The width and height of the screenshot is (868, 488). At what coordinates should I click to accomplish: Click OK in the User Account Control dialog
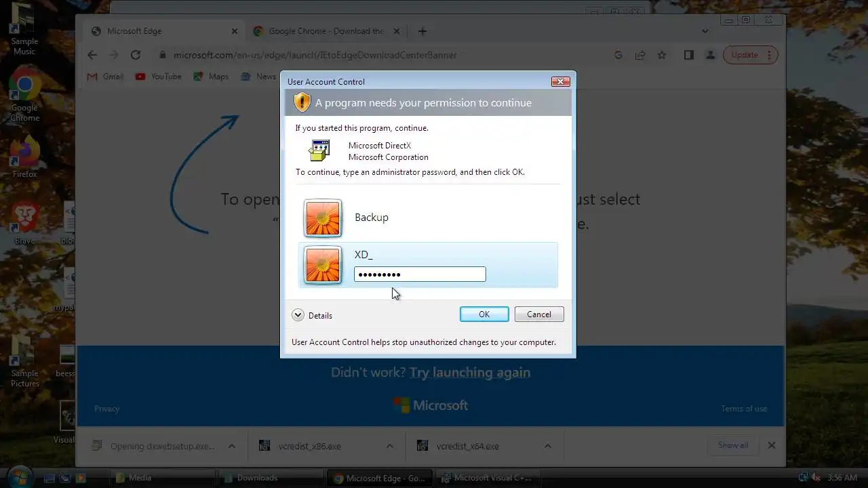[x=484, y=314]
